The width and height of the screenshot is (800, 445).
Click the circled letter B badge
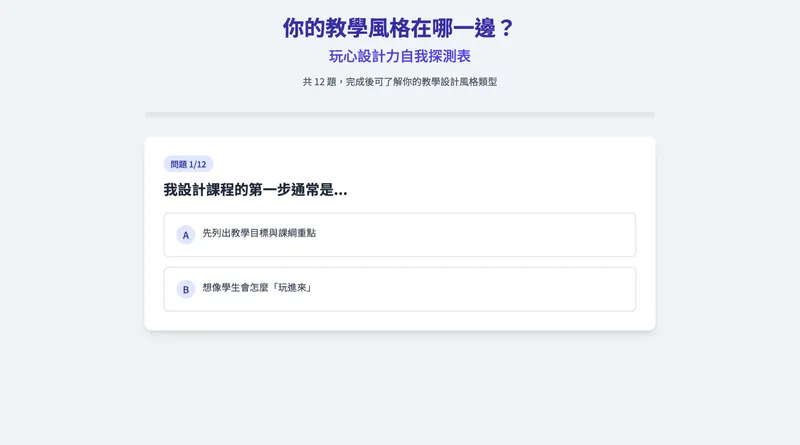185,290
